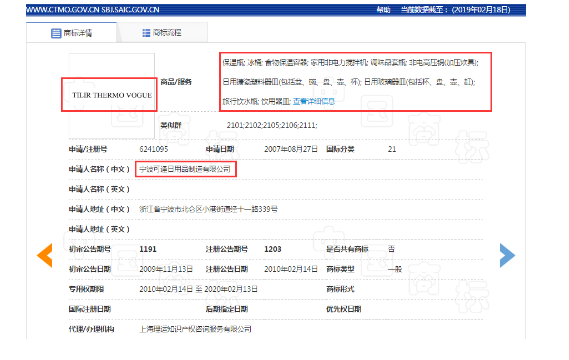Click the 商品/服务 field label

[176, 82]
